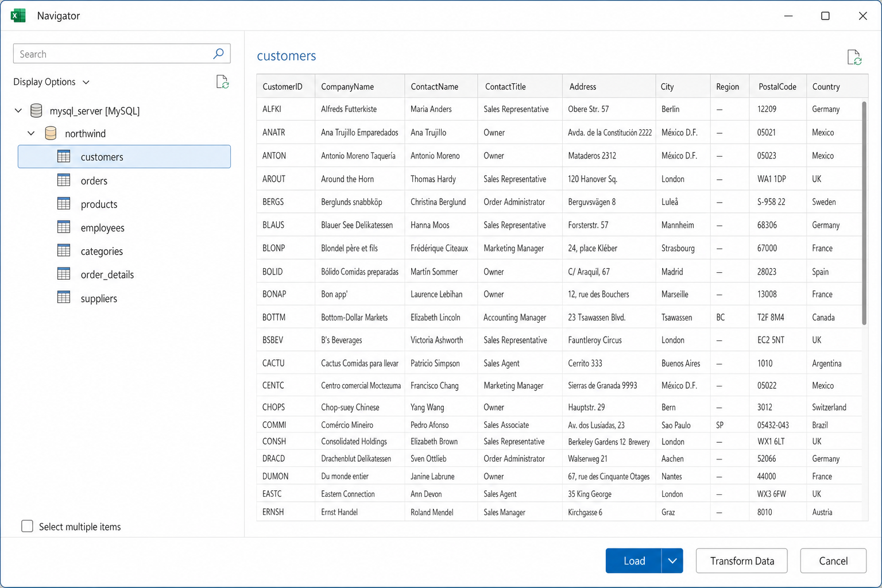
Task: Click the Transform Data button
Action: (741, 560)
